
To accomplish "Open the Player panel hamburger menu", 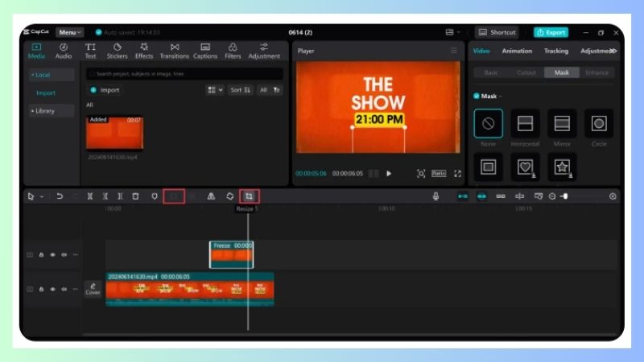I will 454,51.
